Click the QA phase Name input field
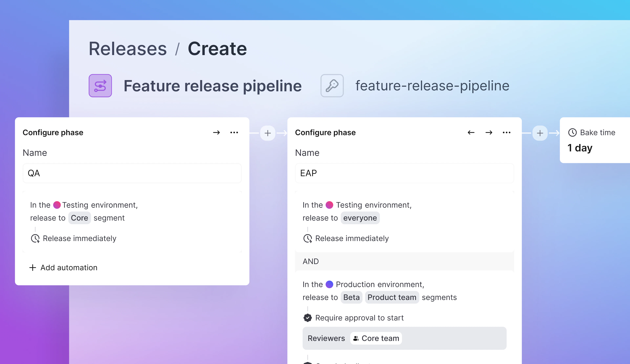This screenshot has width=630, height=364. click(x=132, y=173)
